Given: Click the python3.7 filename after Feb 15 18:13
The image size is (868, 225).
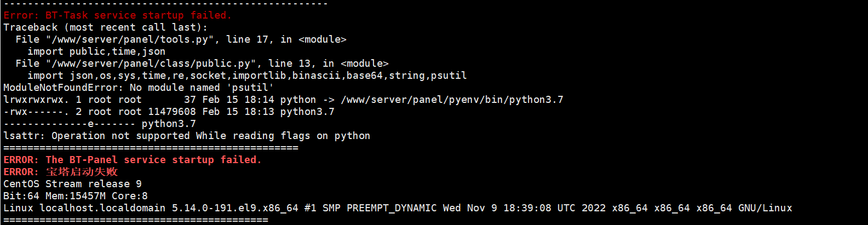Looking at the screenshot, I should click(x=307, y=112).
